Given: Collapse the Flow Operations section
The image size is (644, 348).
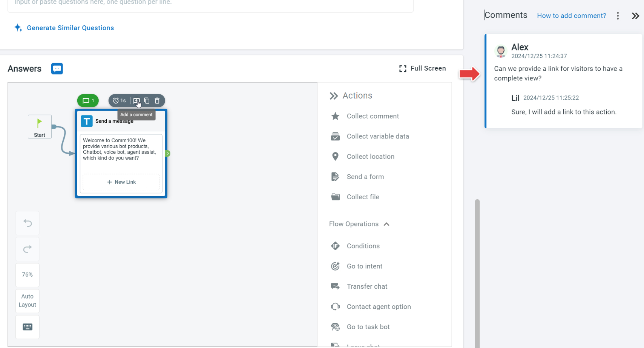Looking at the screenshot, I should pos(386,224).
